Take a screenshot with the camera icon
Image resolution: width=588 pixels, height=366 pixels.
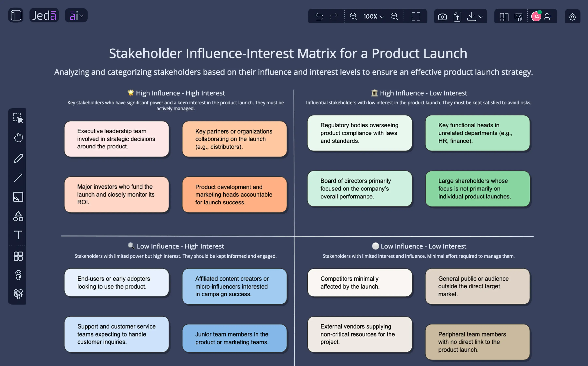(442, 17)
